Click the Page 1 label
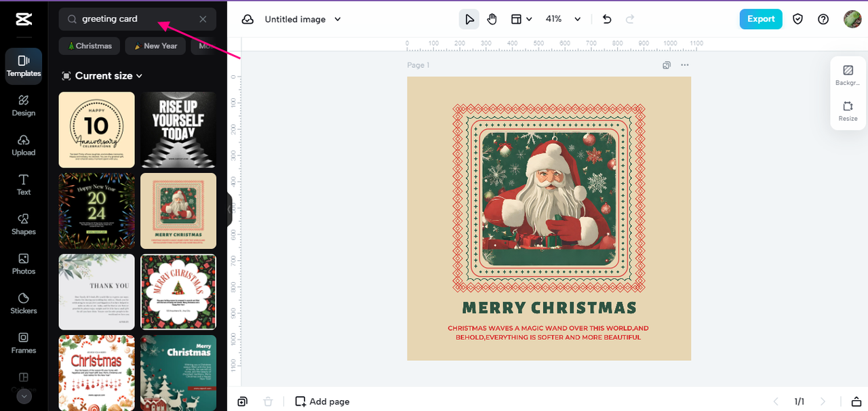 coord(418,65)
